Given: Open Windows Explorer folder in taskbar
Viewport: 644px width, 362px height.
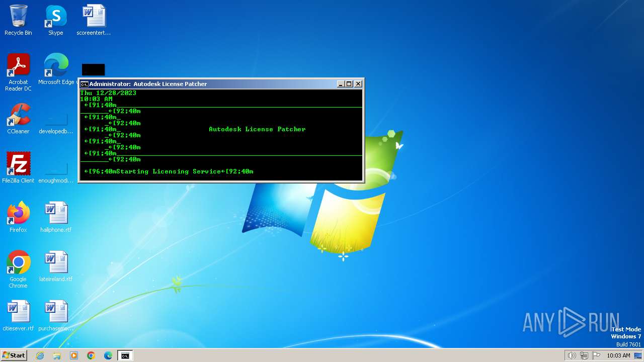Looking at the screenshot, I should point(57,355).
